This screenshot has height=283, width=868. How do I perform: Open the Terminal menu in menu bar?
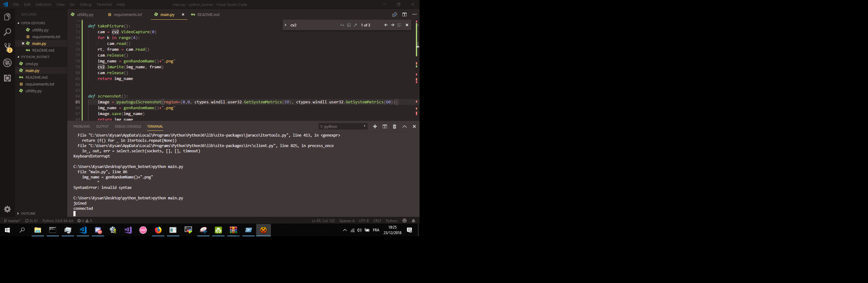(104, 4)
